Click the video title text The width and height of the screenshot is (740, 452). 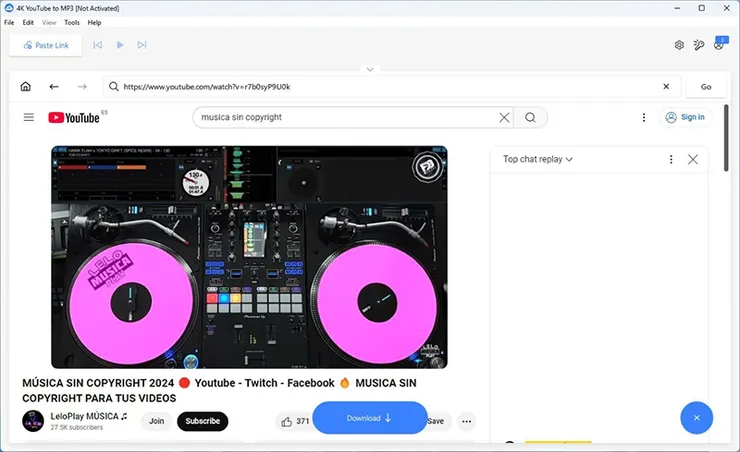click(219, 390)
